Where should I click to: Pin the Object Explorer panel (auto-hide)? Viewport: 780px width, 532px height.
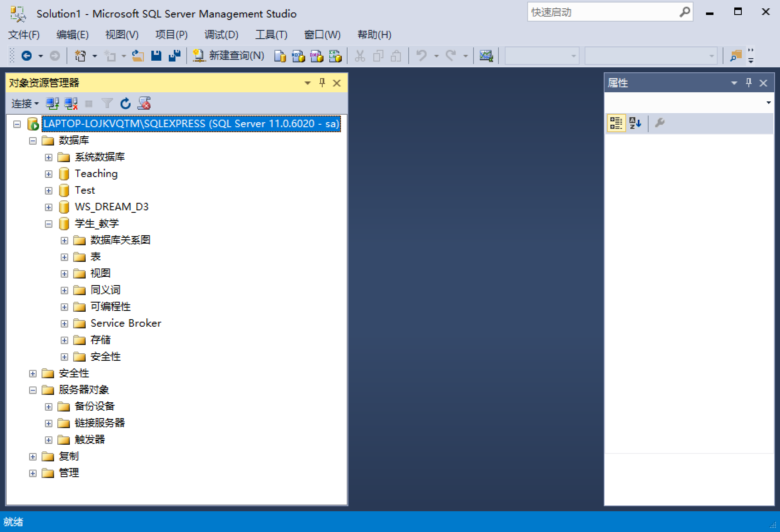pos(322,83)
